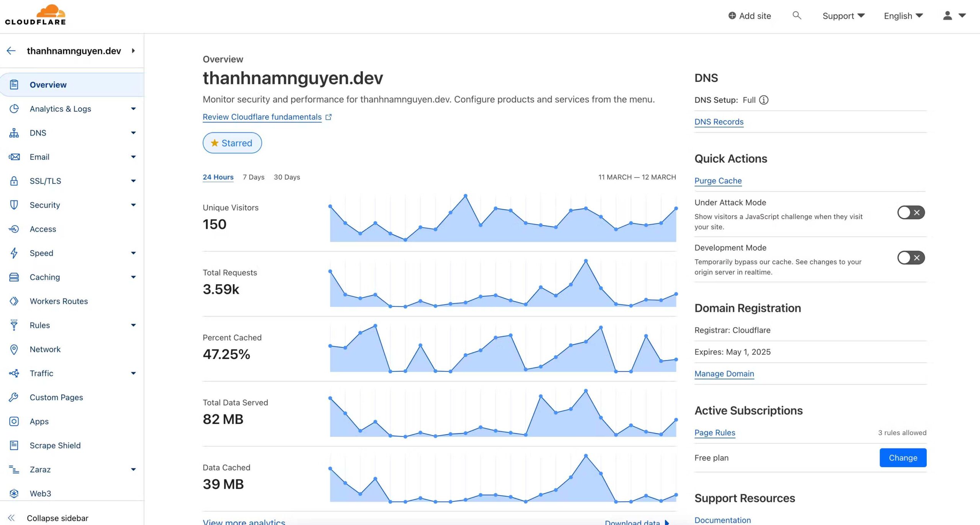The image size is (980, 525).
Task: Open the Purge Cache link
Action: [x=718, y=181]
